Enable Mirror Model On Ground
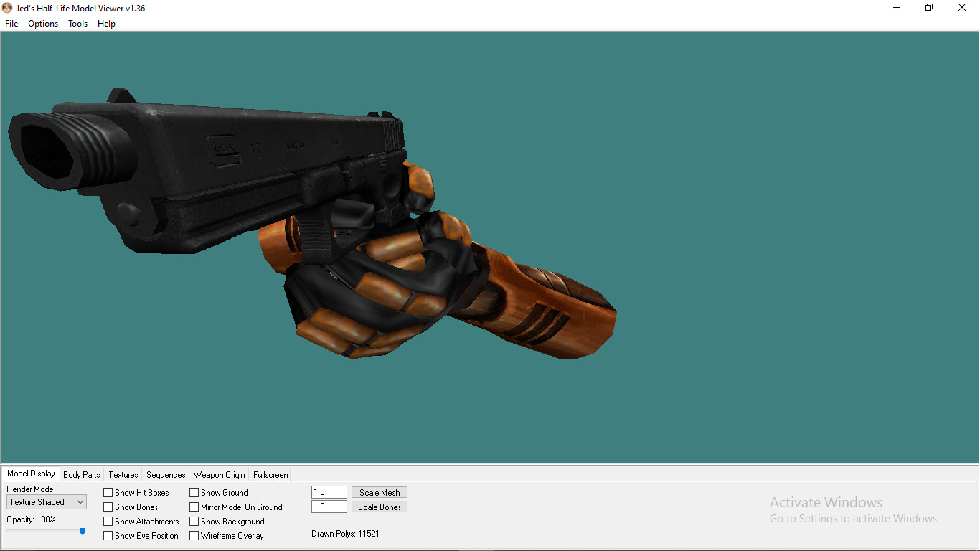This screenshot has height=551, width=980. tap(194, 507)
